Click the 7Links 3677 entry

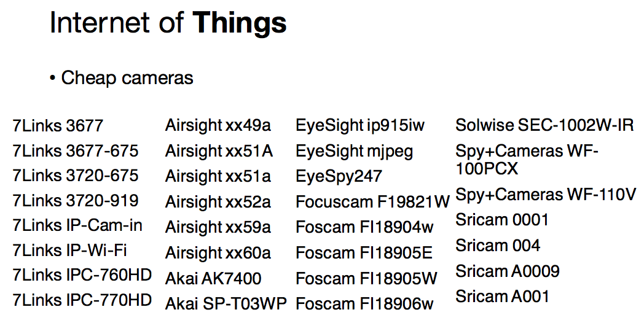click(x=58, y=125)
